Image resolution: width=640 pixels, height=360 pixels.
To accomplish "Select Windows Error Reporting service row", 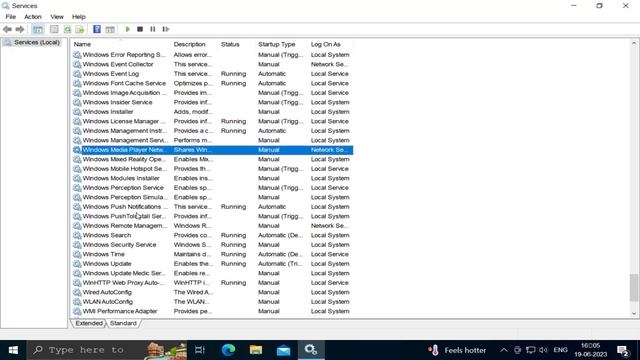I will [213, 55].
